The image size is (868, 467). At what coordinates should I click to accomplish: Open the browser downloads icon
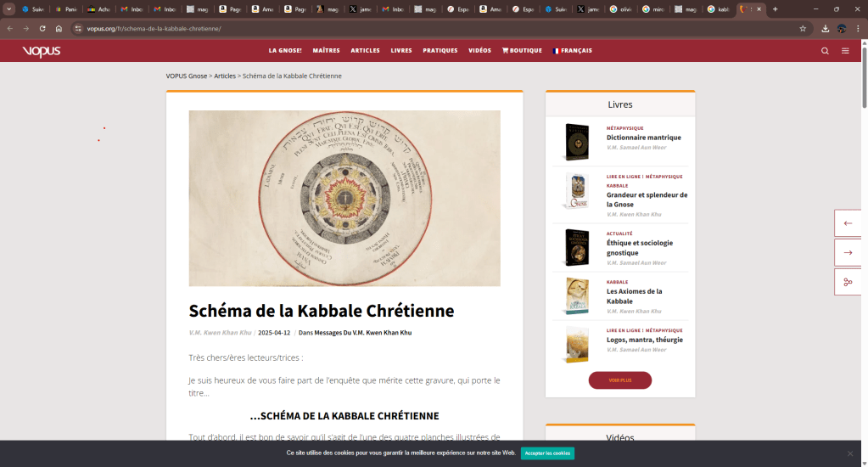pyautogui.click(x=825, y=28)
